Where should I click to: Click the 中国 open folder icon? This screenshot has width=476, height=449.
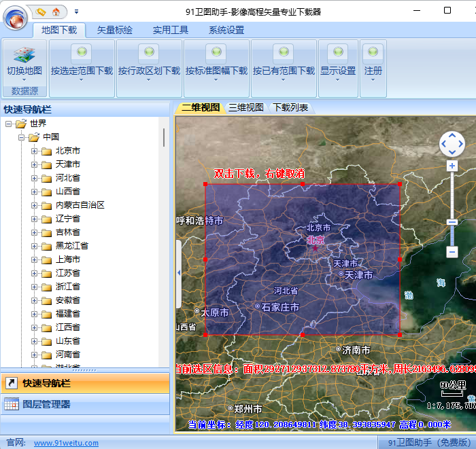34,137
